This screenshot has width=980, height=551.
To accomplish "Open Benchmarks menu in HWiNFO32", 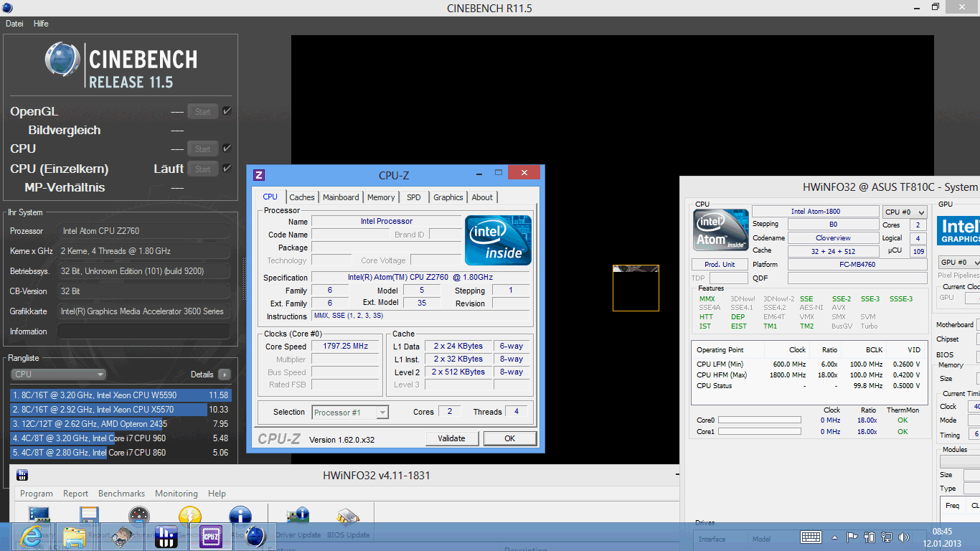I will tap(121, 494).
